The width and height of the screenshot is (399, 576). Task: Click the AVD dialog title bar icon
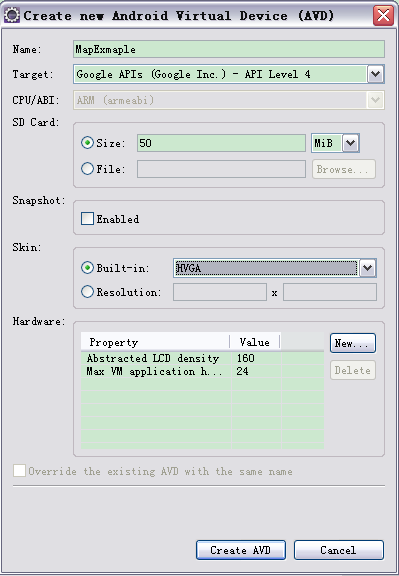pos(12,15)
